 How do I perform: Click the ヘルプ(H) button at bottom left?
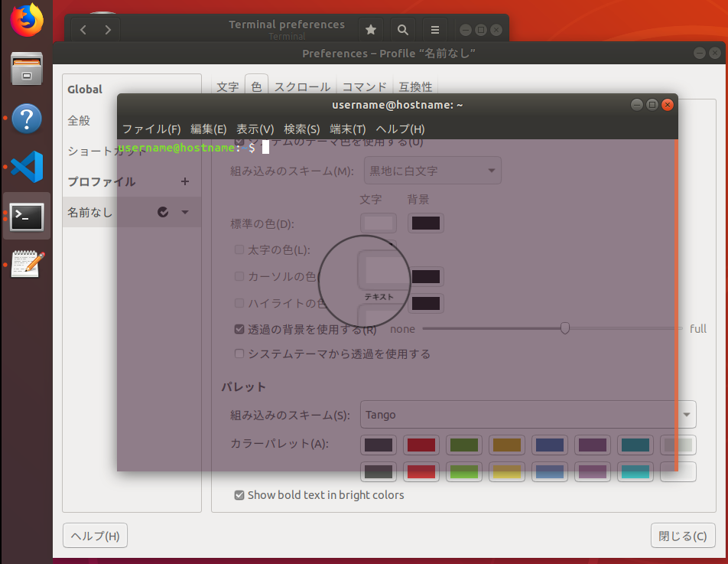(x=95, y=536)
